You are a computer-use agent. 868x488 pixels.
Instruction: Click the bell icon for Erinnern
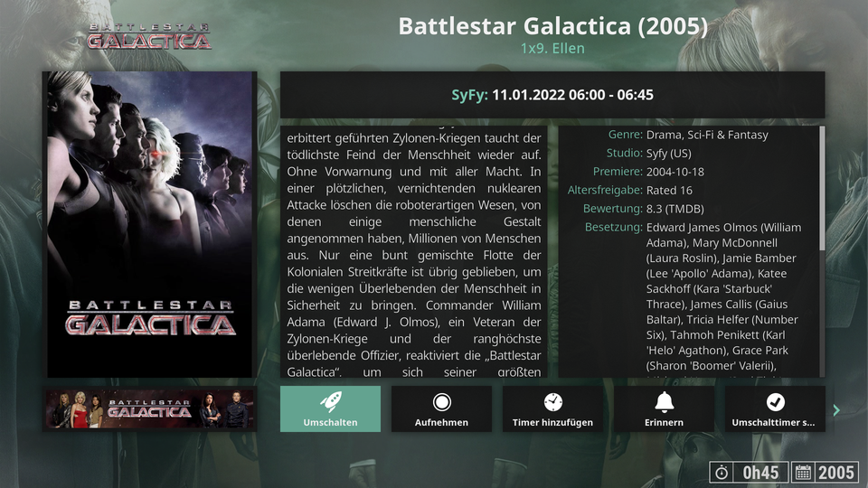tap(665, 402)
